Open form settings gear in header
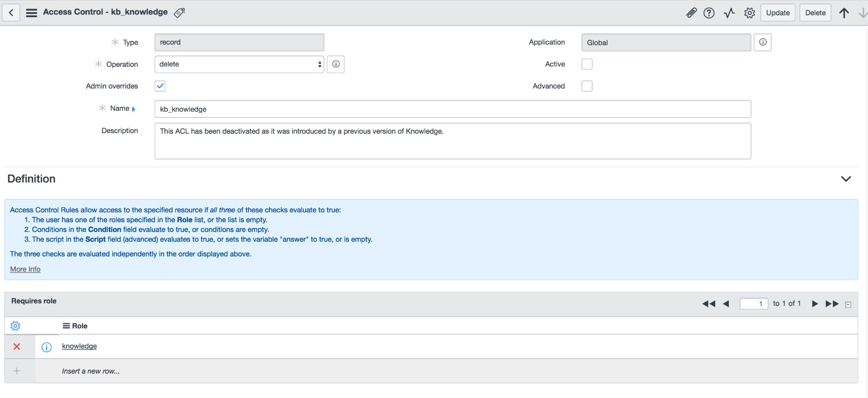 pyautogui.click(x=749, y=13)
